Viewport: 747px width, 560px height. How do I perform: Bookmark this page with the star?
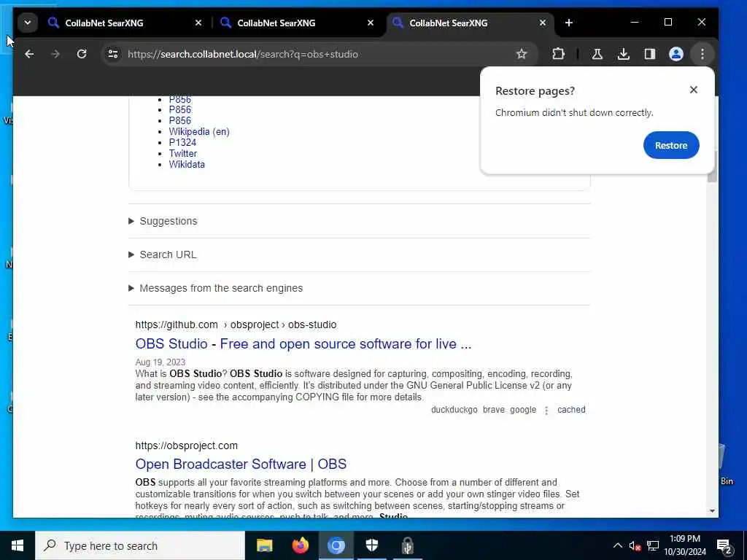(522, 54)
